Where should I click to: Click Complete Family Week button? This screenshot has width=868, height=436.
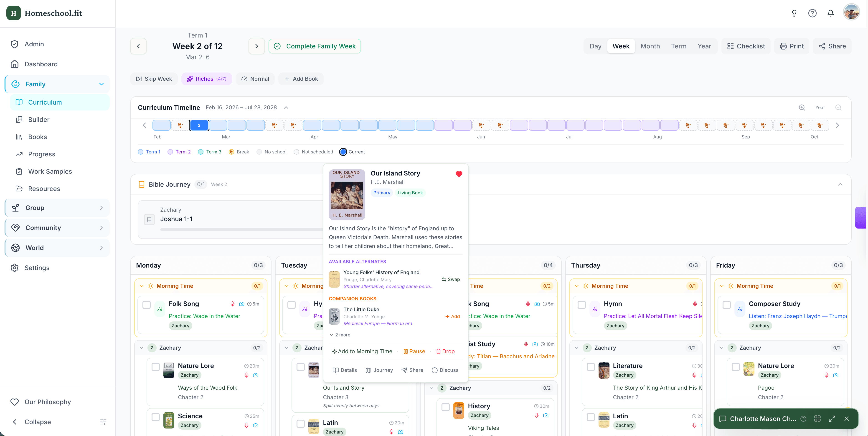[314, 46]
